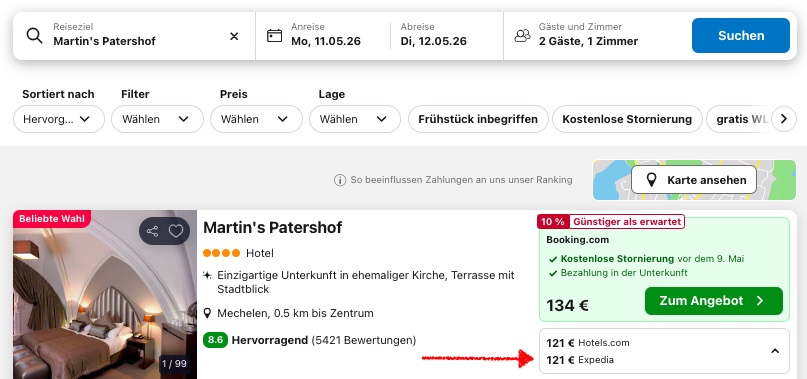
Task: Collapse the other offers list chevron
Action: 775,351
